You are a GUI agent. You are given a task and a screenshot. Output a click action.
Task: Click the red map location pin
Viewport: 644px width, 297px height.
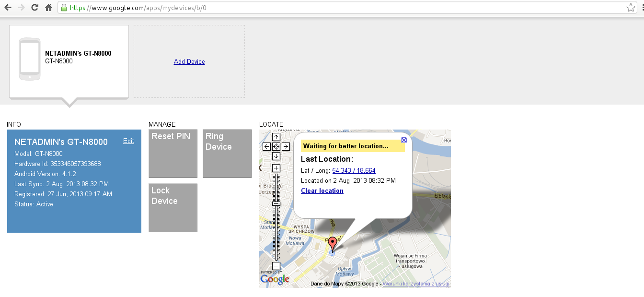point(333,244)
